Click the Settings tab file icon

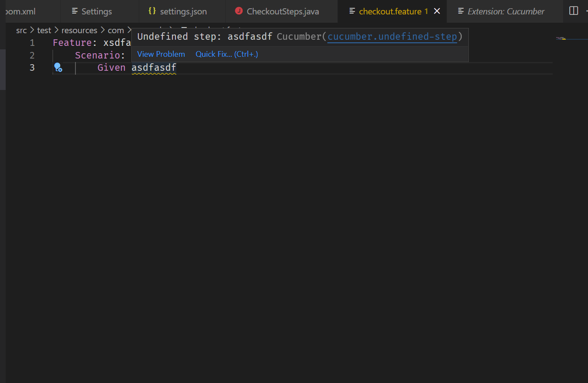tap(75, 11)
